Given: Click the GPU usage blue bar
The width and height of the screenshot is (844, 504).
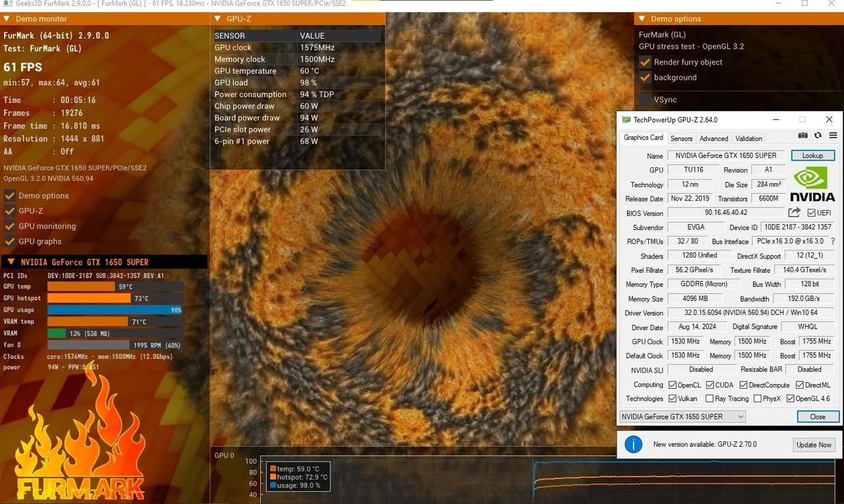Looking at the screenshot, I should click(115, 310).
